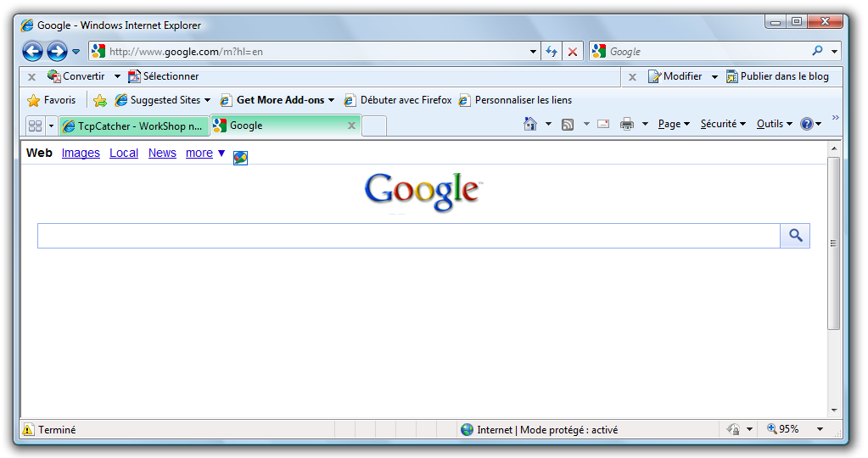The width and height of the screenshot is (868, 458).
Task: Stop loading with the red X icon
Action: 573,52
